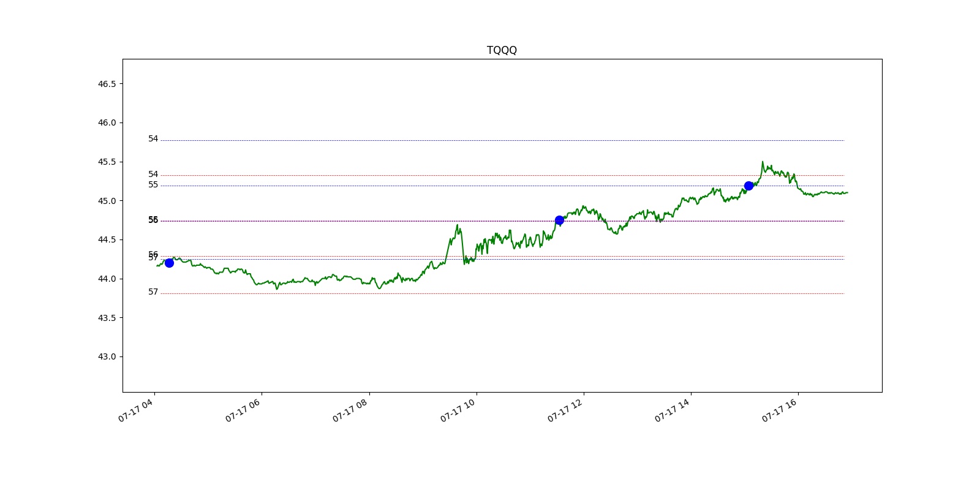
Task: Select the blue marker on the purple line
Action: pyautogui.click(x=559, y=221)
